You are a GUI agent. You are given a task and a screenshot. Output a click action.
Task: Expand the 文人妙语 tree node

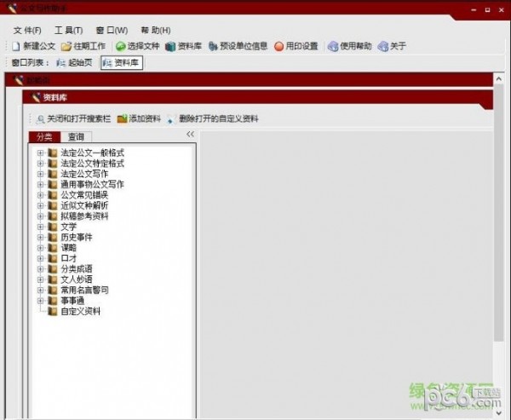40,279
